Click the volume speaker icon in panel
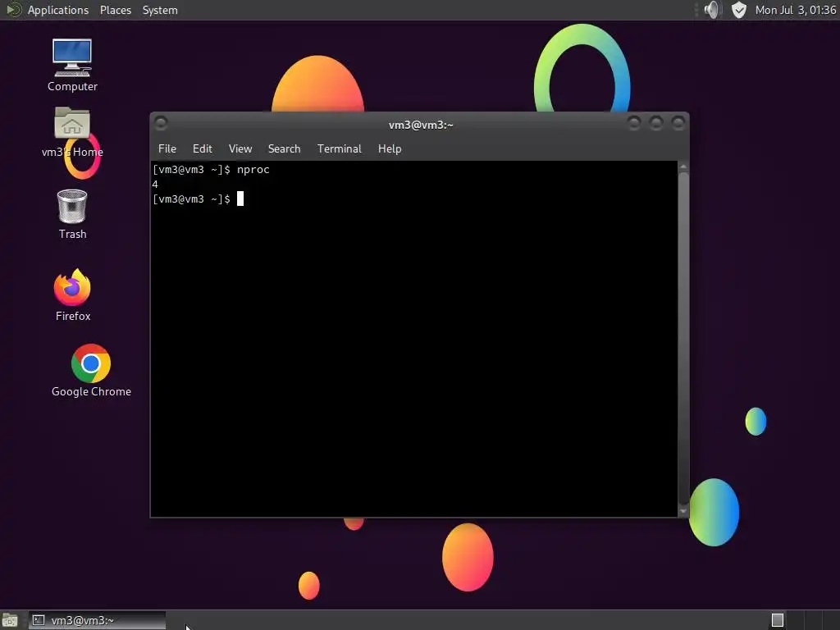The image size is (840, 630). pyautogui.click(x=713, y=10)
